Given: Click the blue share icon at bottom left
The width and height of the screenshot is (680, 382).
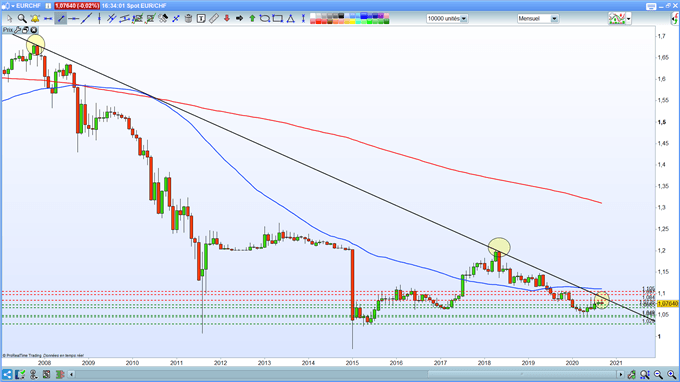Looking at the screenshot, I should pyautogui.click(x=7, y=374).
